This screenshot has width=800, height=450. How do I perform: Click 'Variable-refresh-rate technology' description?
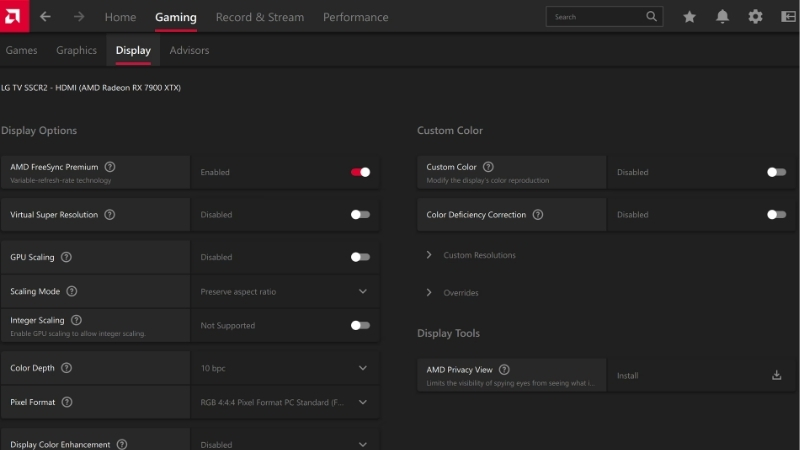pos(61,180)
